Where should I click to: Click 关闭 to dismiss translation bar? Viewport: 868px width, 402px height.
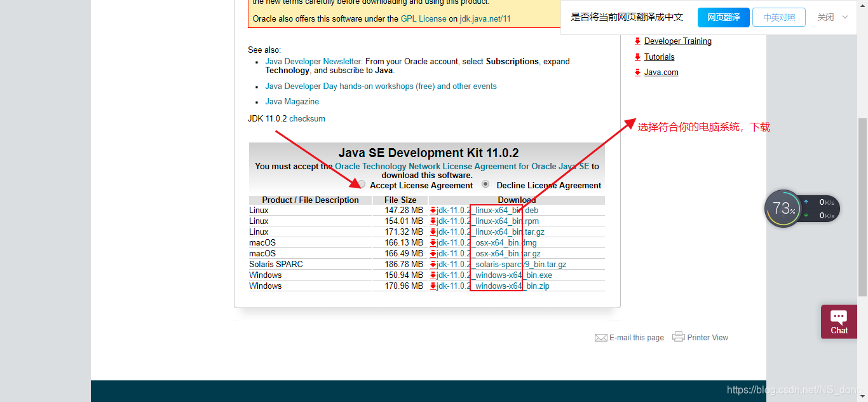pyautogui.click(x=825, y=17)
